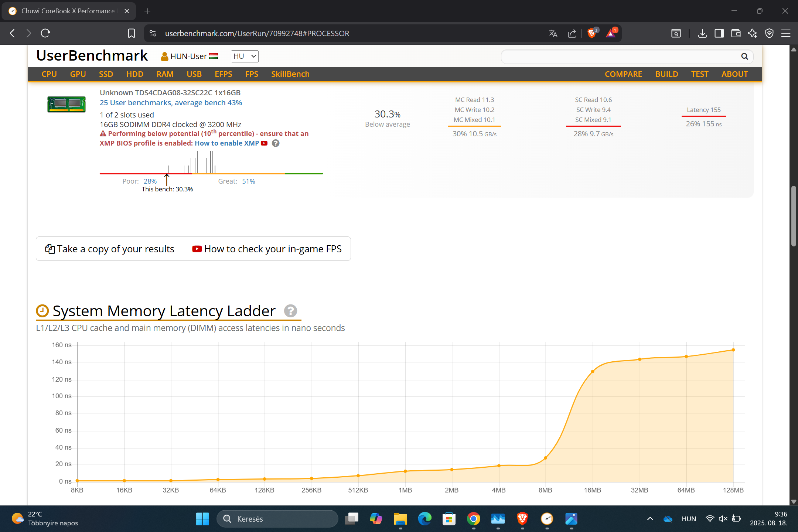Open the XMP YouTube video icon
This screenshot has width=798, height=532.
[264, 143]
